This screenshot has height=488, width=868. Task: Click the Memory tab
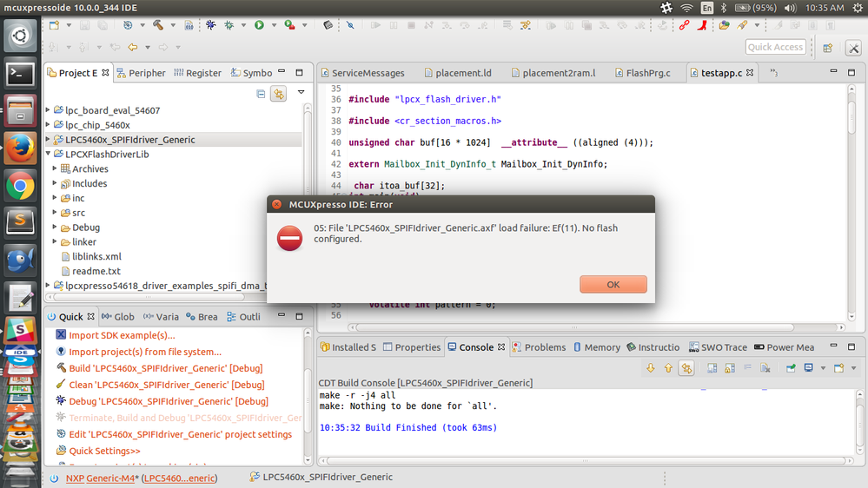[x=596, y=347]
